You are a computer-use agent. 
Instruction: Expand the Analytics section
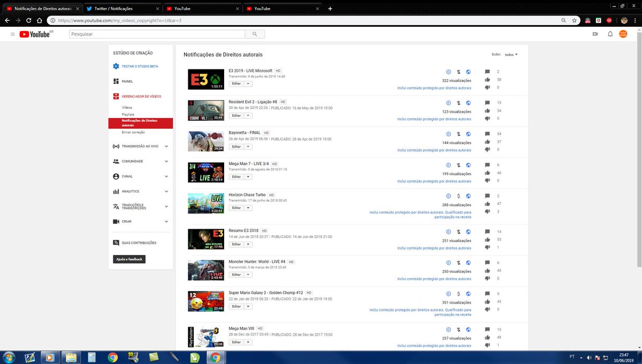[x=166, y=191]
